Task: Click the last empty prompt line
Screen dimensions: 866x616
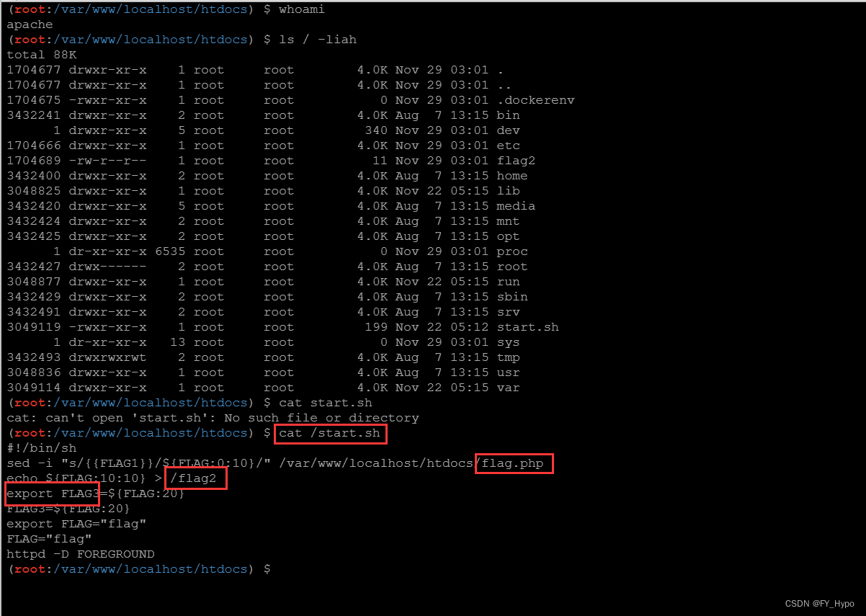Action: point(138,569)
